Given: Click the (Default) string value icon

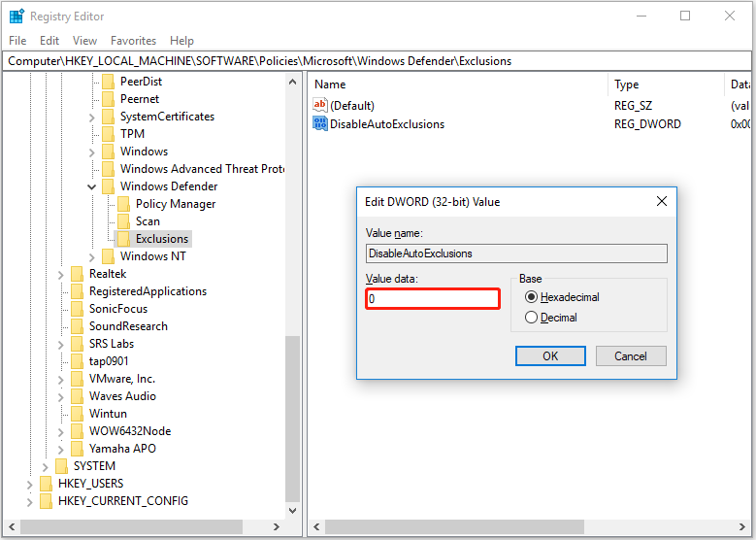Looking at the screenshot, I should [319, 105].
